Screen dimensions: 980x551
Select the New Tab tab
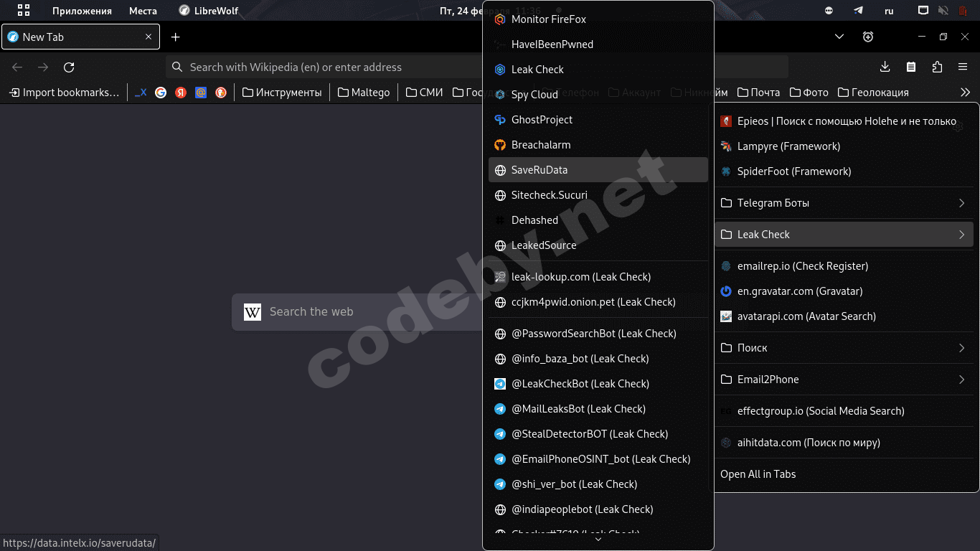click(80, 37)
